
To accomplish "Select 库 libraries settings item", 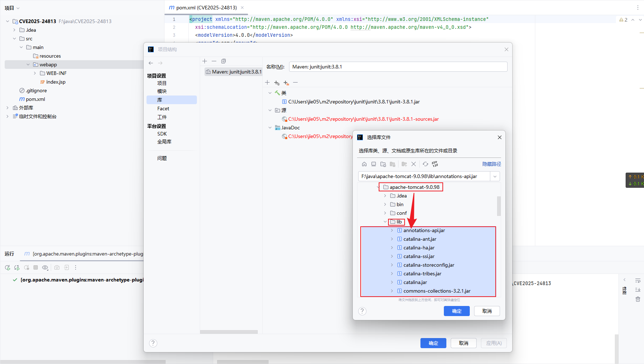I will coord(172,100).
